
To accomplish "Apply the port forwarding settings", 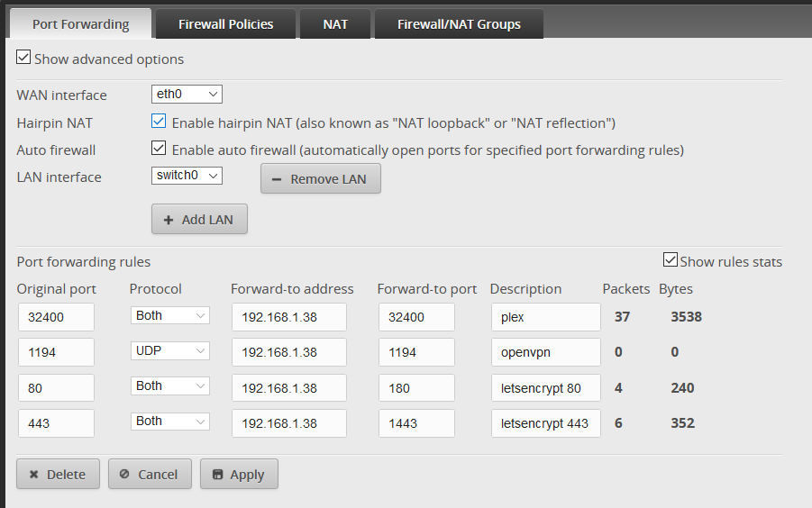I will coord(239,474).
